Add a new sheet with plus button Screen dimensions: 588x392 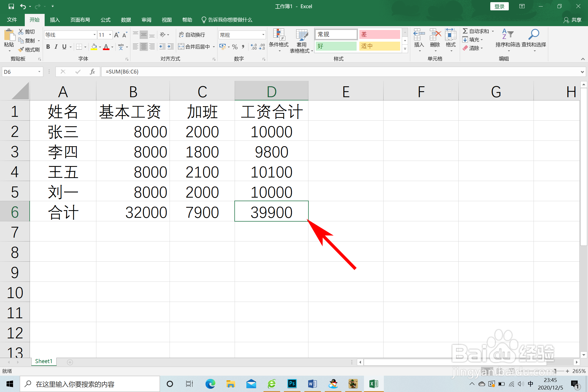tap(70, 362)
